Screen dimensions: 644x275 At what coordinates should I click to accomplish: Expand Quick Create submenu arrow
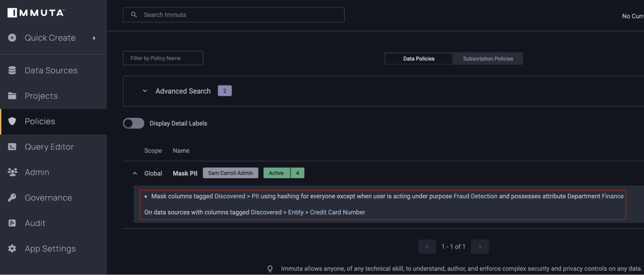94,38
